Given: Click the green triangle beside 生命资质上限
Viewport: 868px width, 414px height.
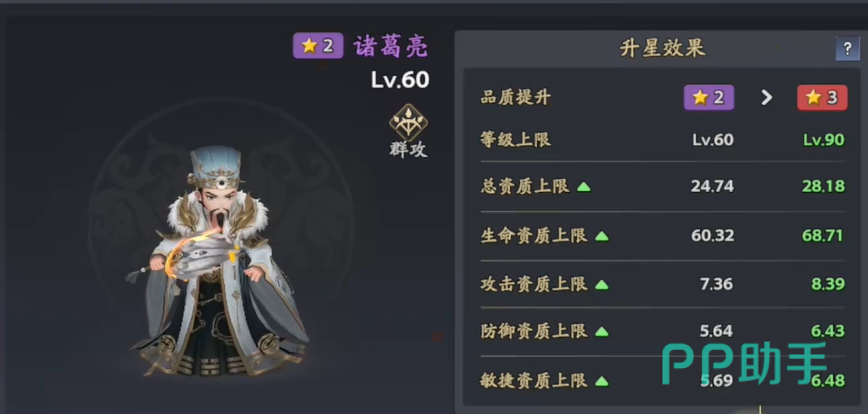Looking at the screenshot, I should [x=601, y=236].
